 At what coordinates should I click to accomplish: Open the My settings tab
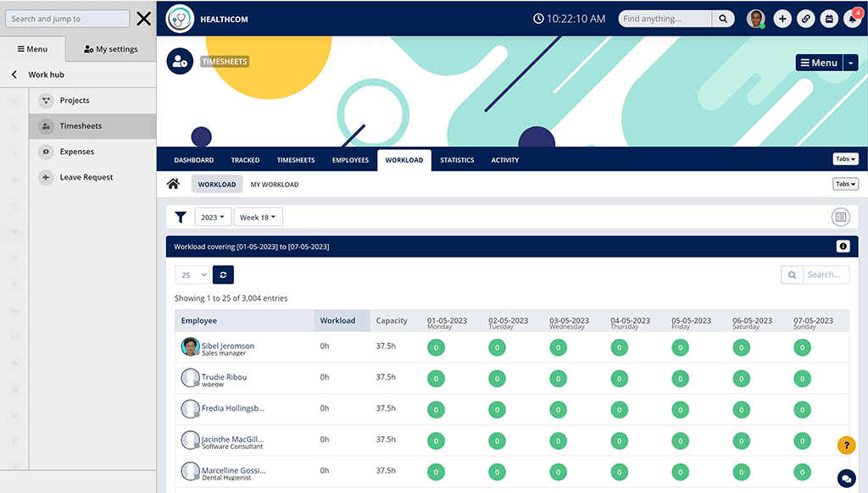[x=111, y=48]
